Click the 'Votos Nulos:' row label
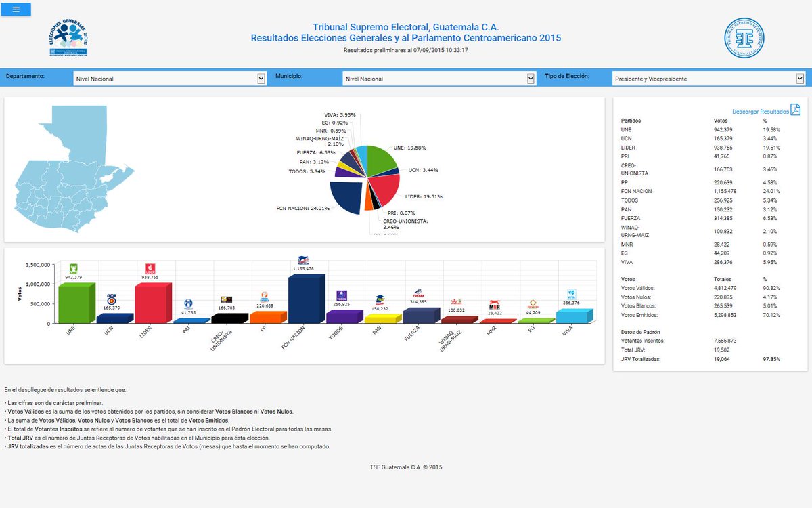Viewport: 812px width, 508px height. point(635,297)
